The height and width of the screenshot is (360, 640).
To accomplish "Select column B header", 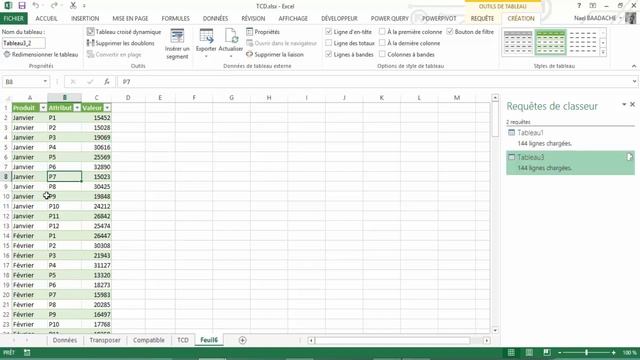I will coord(64,98).
